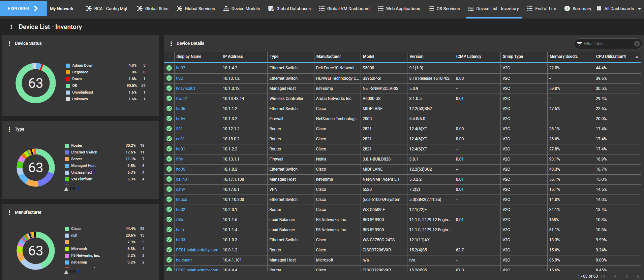Open the PE01.pslab.entuity.com device link
The height and width of the screenshot is (280, 644).
coord(197,250)
